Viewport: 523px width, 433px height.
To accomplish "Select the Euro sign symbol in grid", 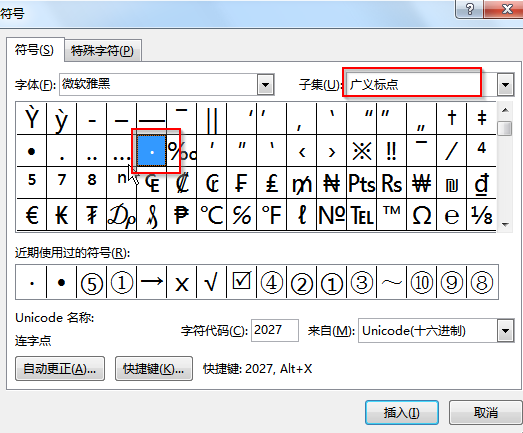I will tap(32, 214).
